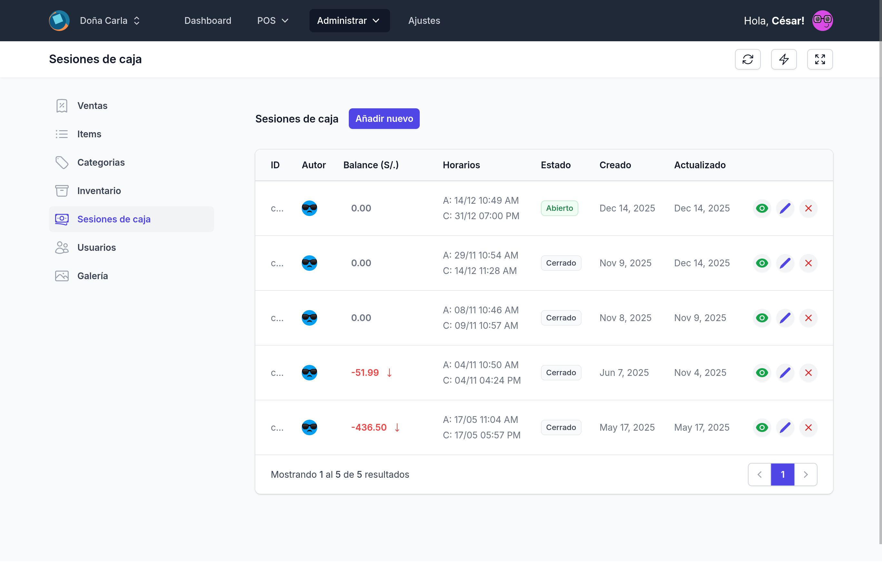Open Galería in the sidebar
882x588 pixels.
[x=131, y=276]
